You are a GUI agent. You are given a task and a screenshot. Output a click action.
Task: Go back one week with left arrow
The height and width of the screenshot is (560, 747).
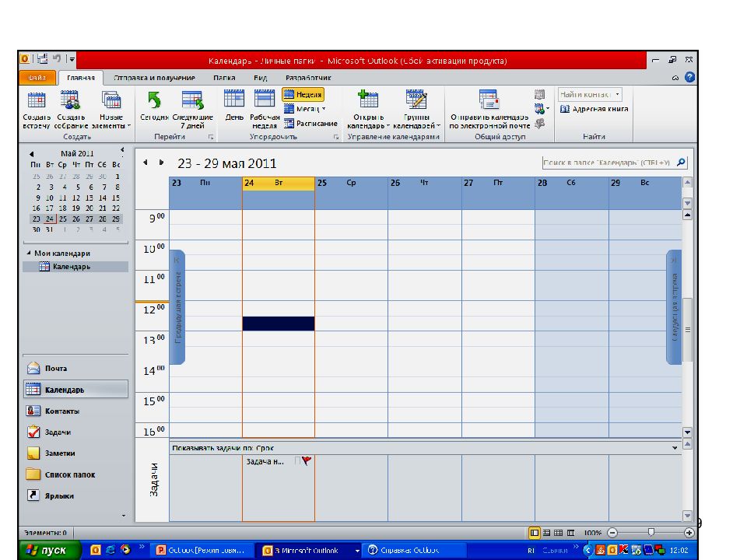pyautogui.click(x=146, y=163)
